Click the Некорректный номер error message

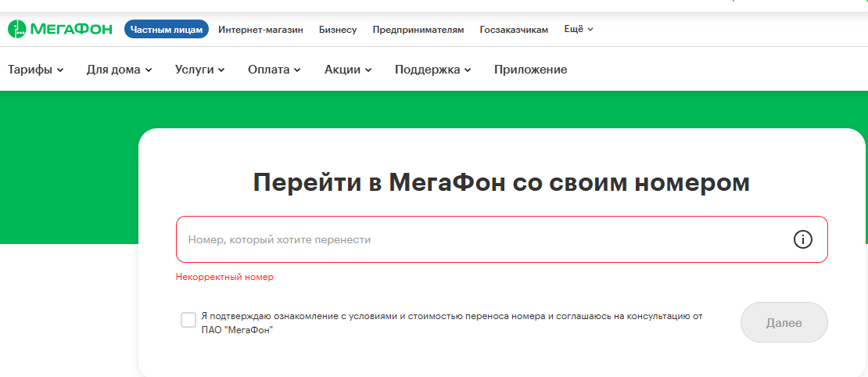pos(224,277)
